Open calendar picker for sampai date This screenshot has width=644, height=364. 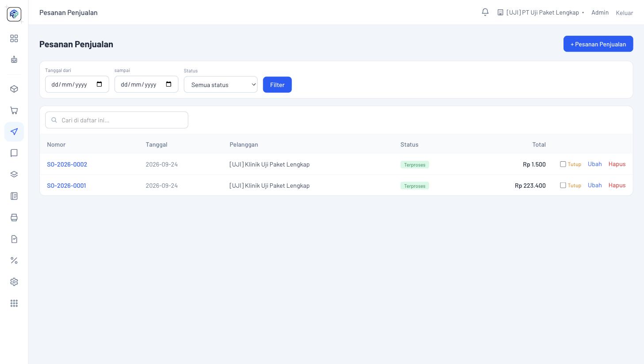click(x=169, y=84)
